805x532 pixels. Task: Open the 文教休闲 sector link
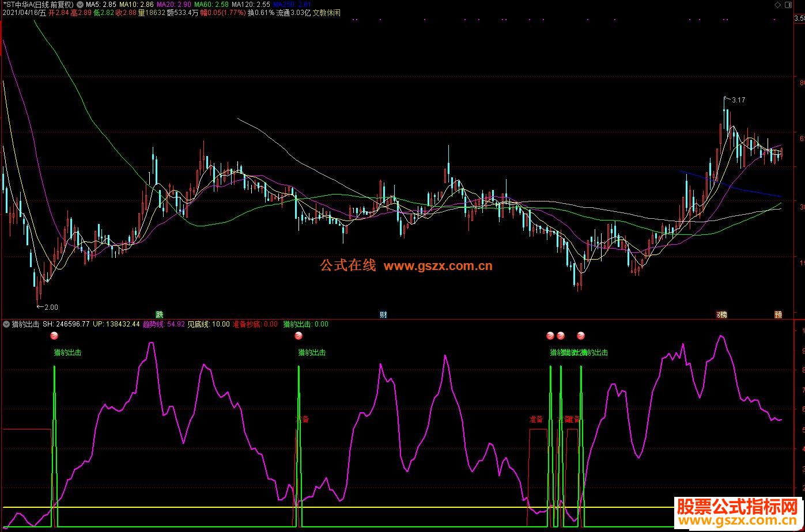pos(327,13)
